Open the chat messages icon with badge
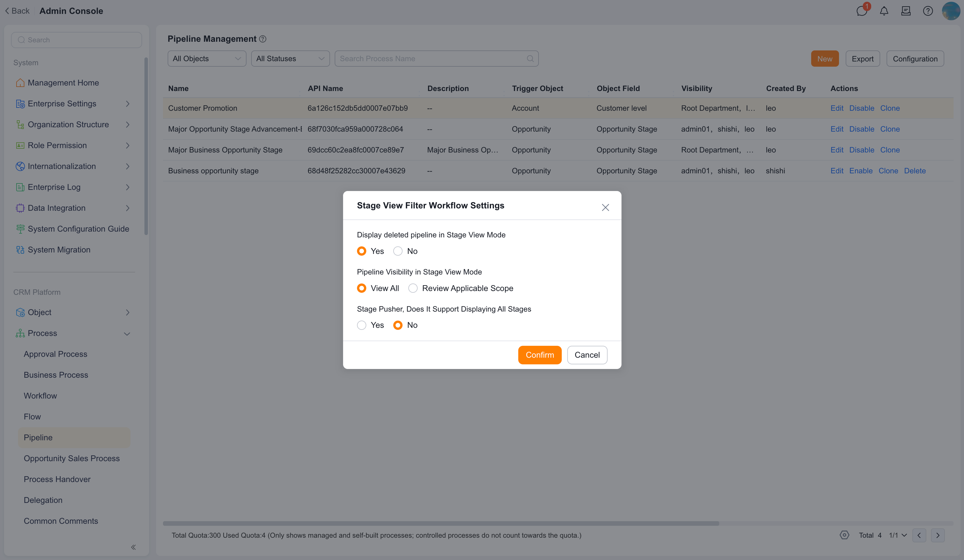 tap(862, 11)
